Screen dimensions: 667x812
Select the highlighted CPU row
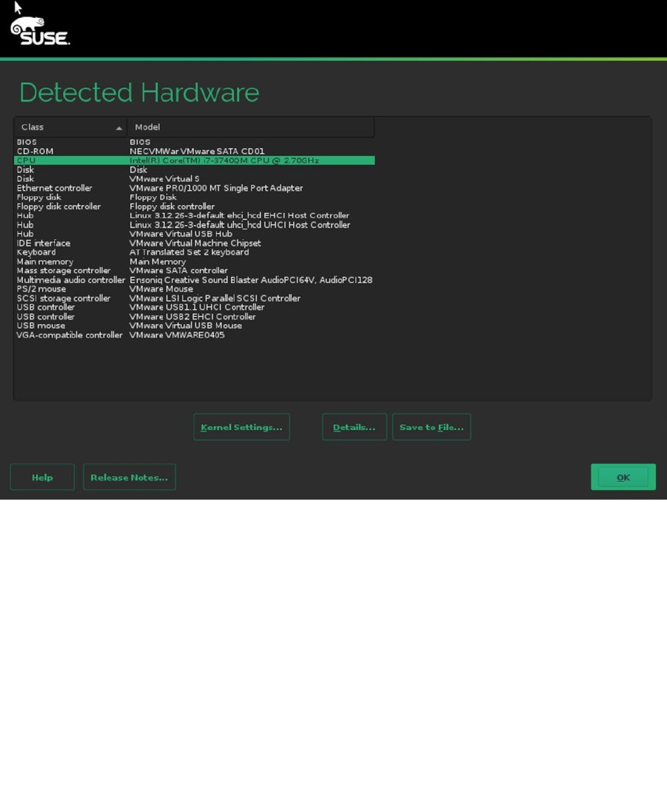tap(194, 161)
